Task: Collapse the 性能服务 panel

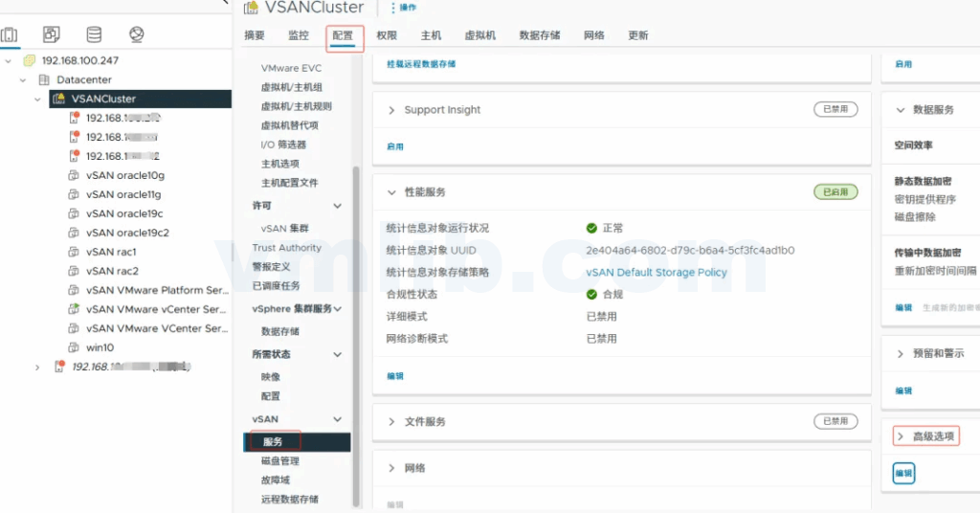Action: point(391,192)
